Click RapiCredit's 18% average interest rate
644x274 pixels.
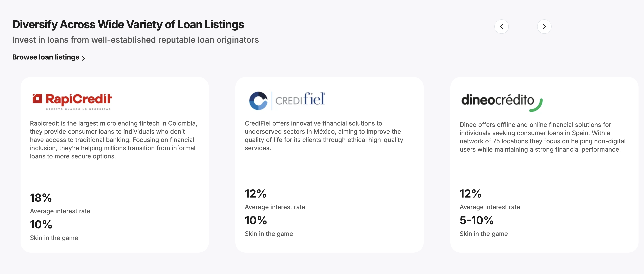click(x=41, y=198)
